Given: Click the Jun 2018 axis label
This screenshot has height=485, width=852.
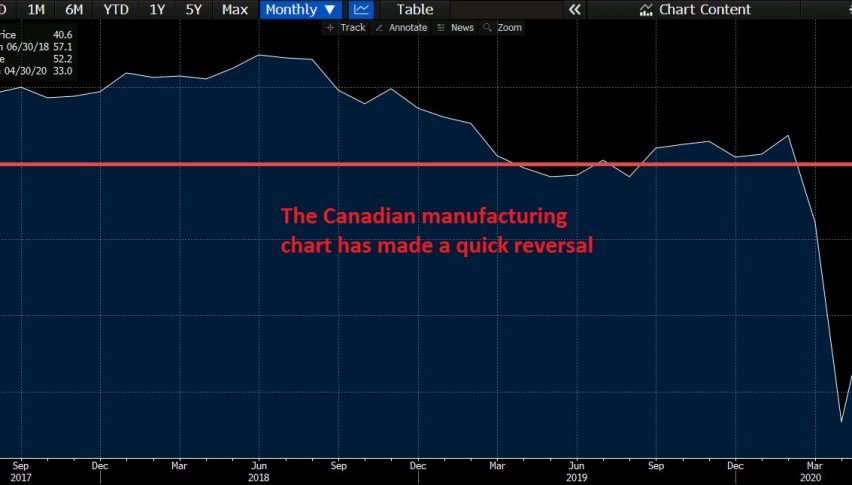Looking at the screenshot, I should click(259, 471).
